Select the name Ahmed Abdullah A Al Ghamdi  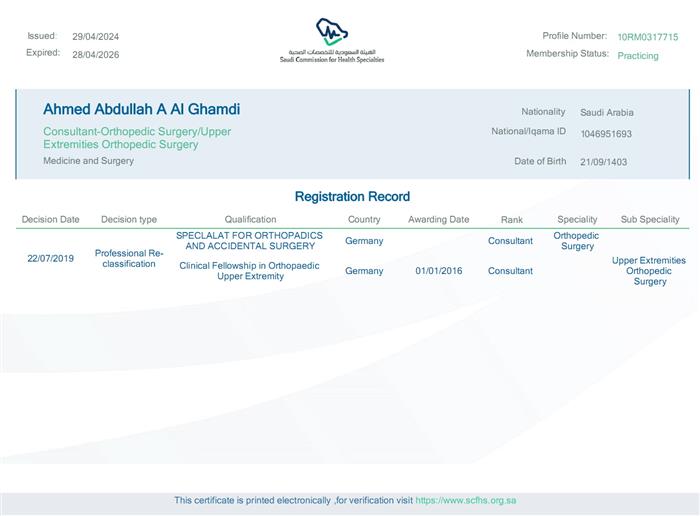pyautogui.click(x=142, y=109)
